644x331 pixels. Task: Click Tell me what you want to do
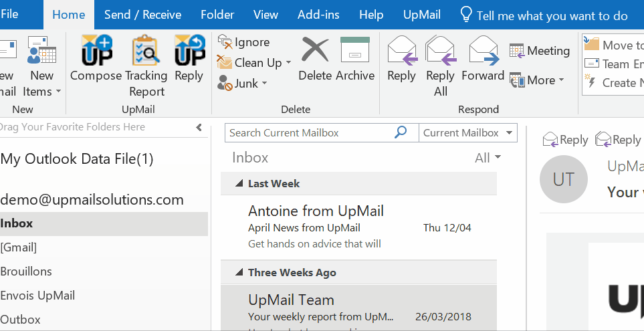pyautogui.click(x=552, y=15)
